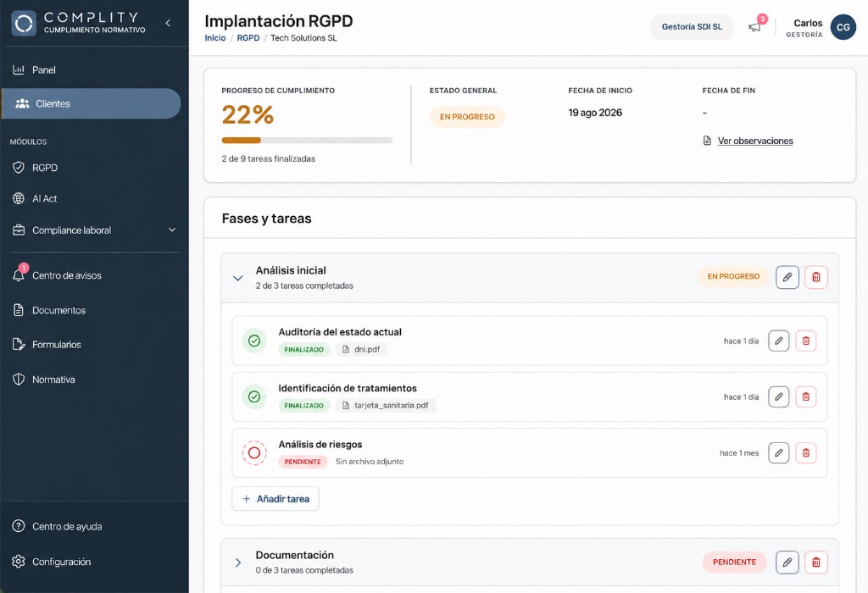The height and width of the screenshot is (593, 868).
Task: Delete the Auditoría del estado actual task
Action: [806, 341]
